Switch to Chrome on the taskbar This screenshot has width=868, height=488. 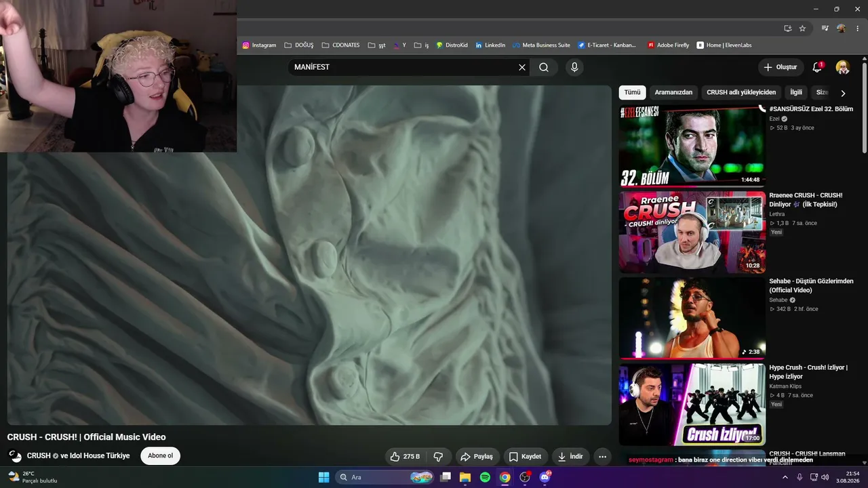click(505, 477)
